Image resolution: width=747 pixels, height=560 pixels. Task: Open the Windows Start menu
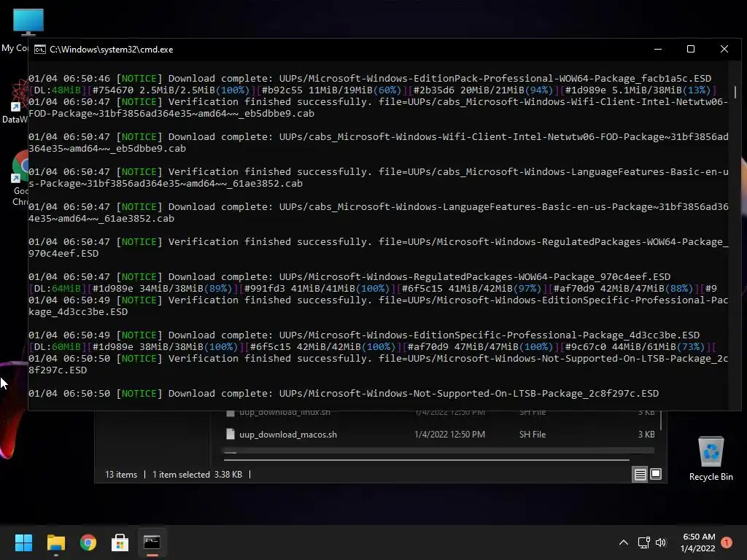tap(23, 542)
